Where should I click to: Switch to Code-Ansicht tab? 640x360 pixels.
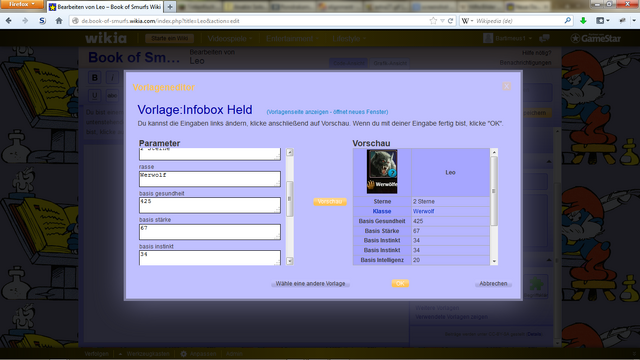(349, 63)
